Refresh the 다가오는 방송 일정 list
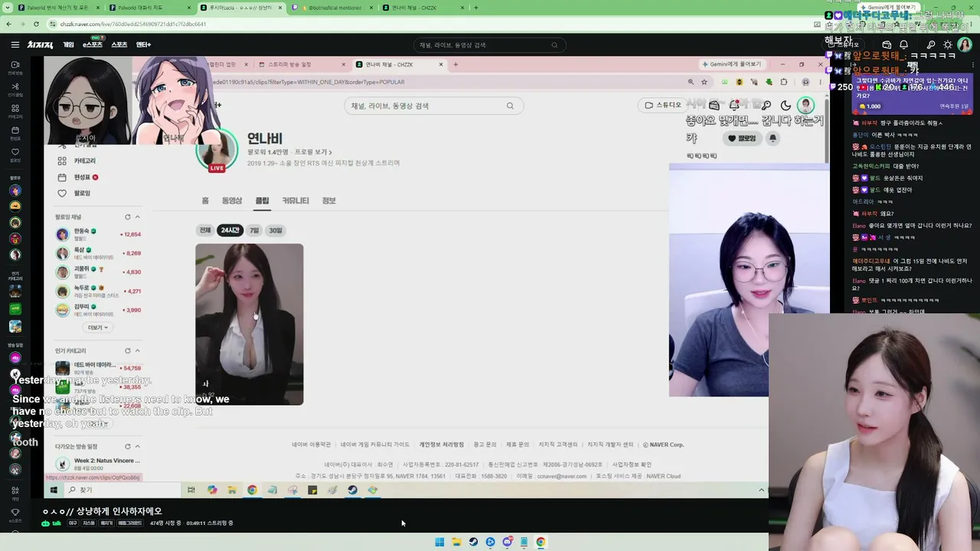This screenshot has width=980, height=551. [x=128, y=446]
